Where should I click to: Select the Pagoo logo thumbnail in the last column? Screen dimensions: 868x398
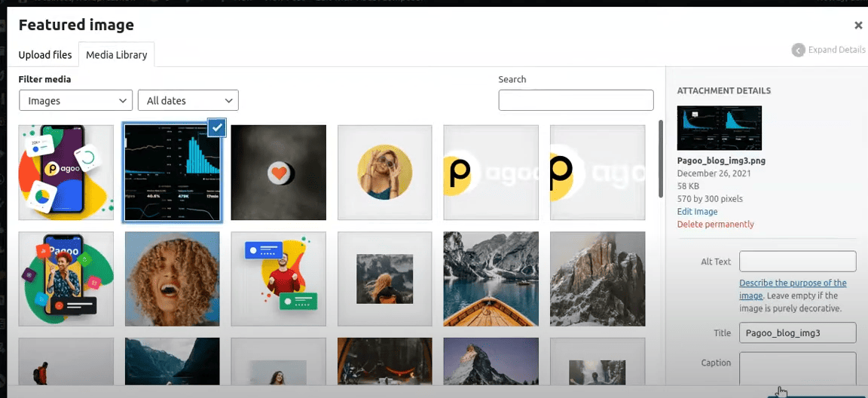[598, 173]
